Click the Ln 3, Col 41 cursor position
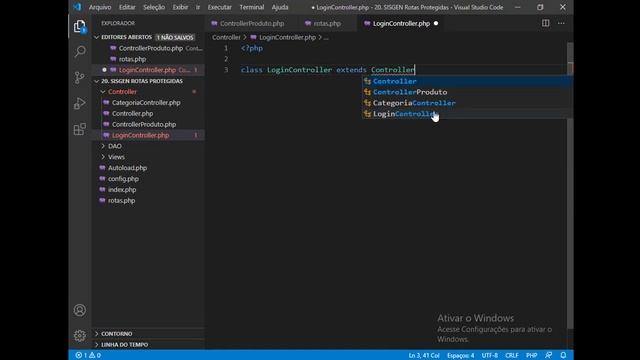The width and height of the screenshot is (640, 360). (424, 355)
